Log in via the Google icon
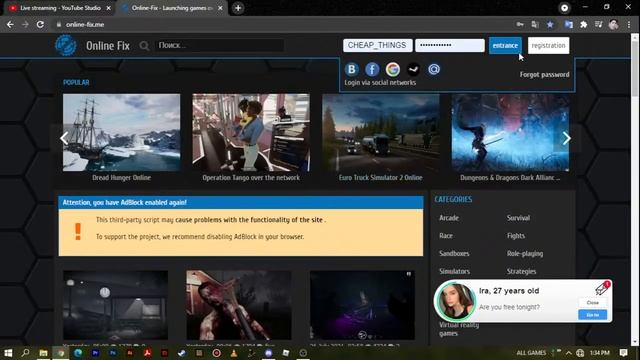The image size is (640, 360). (393, 69)
